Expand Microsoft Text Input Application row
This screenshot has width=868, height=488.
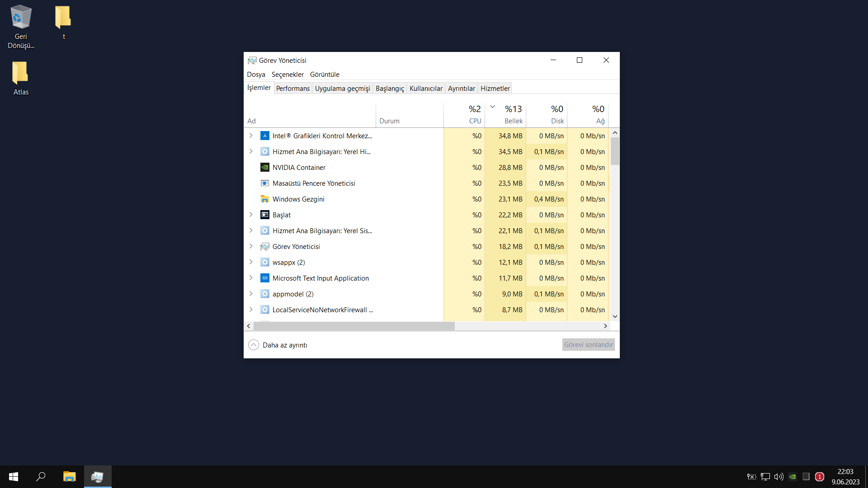point(251,278)
